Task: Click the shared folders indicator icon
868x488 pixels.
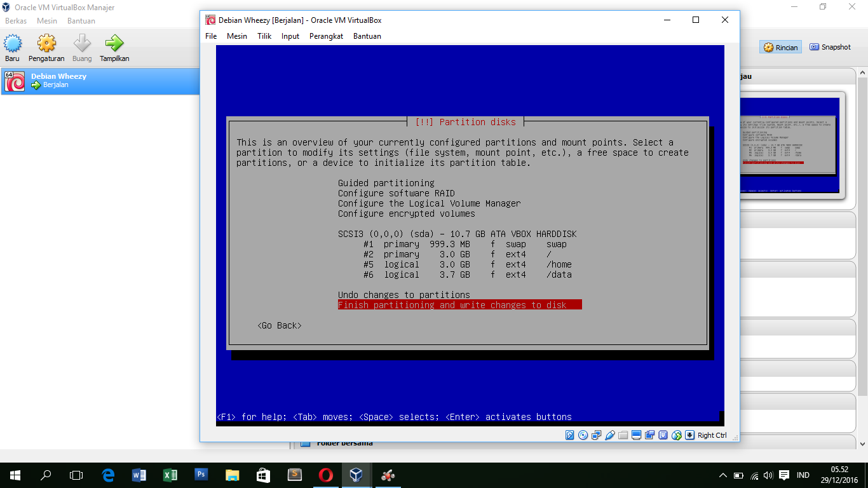Action: point(623,435)
